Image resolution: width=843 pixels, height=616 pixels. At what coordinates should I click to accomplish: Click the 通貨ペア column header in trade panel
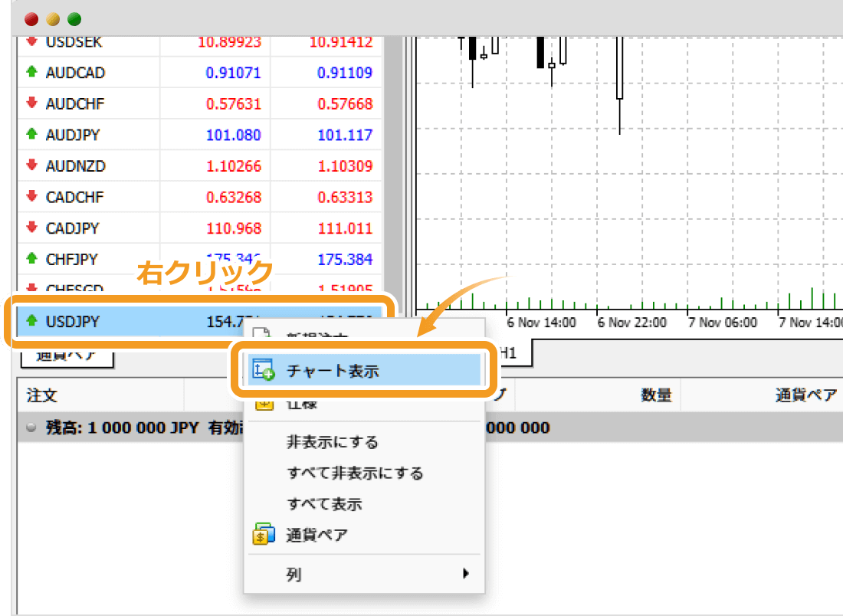tap(806, 395)
